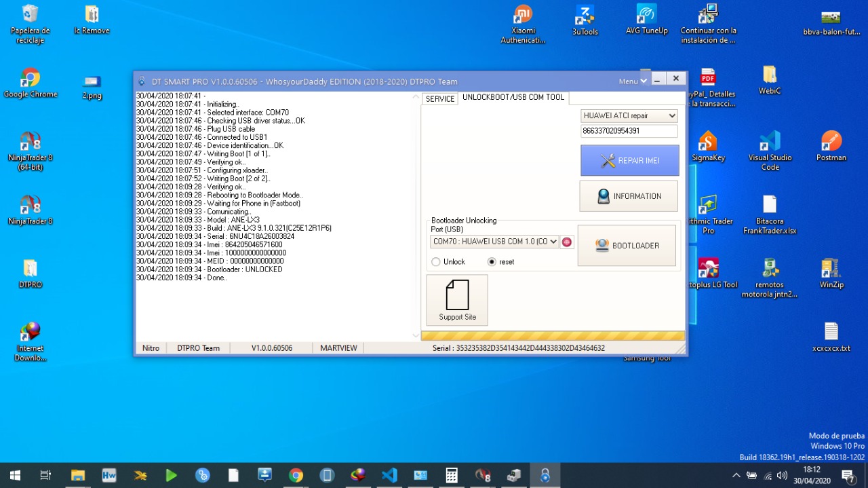Open Visual Studio Code desktop shortcut
868x488 pixels.
pyautogui.click(x=770, y=151)
